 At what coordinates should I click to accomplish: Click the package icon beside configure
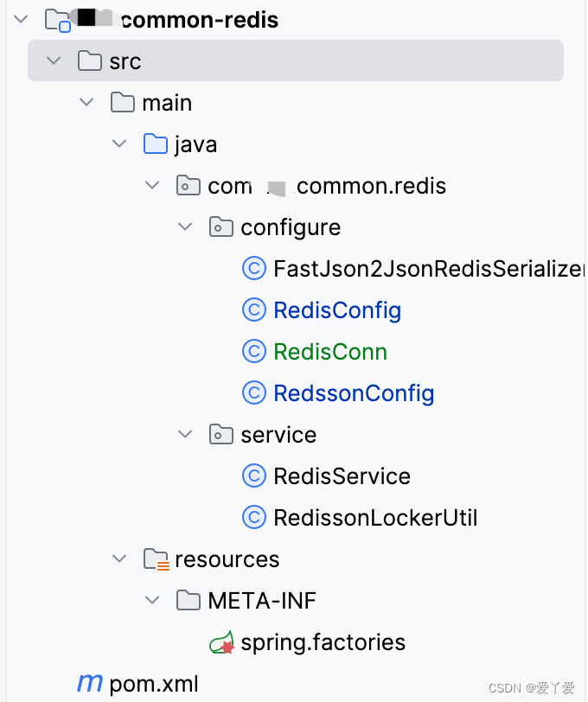[221, 227]
